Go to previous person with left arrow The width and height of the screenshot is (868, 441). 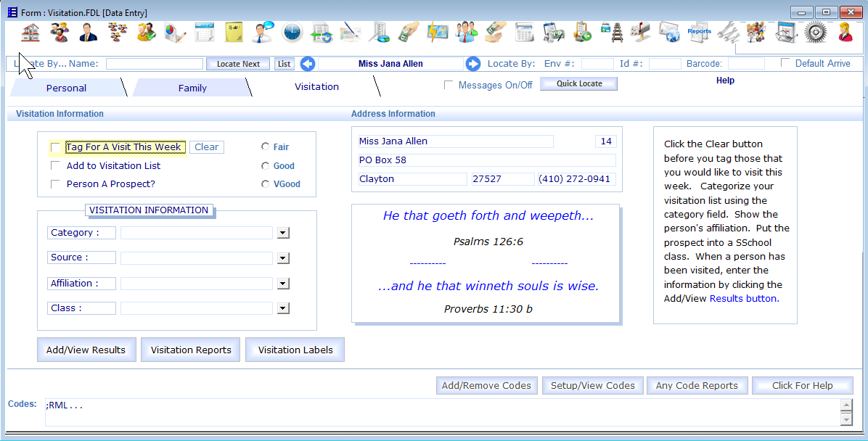tap(308, 64)
